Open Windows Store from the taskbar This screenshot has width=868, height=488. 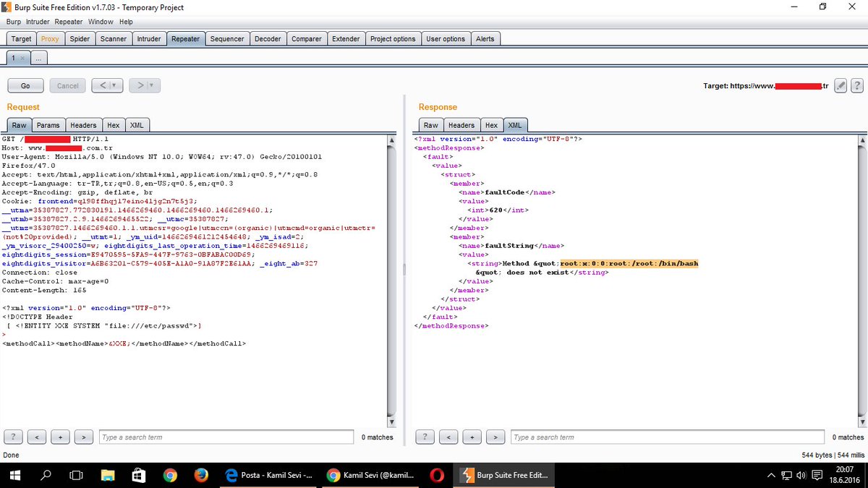point(139,475)
